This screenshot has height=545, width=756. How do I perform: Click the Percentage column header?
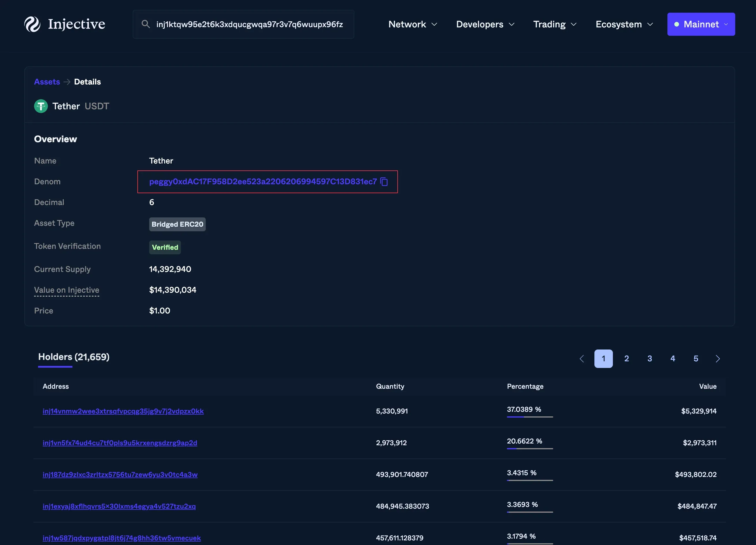(525, 386)
